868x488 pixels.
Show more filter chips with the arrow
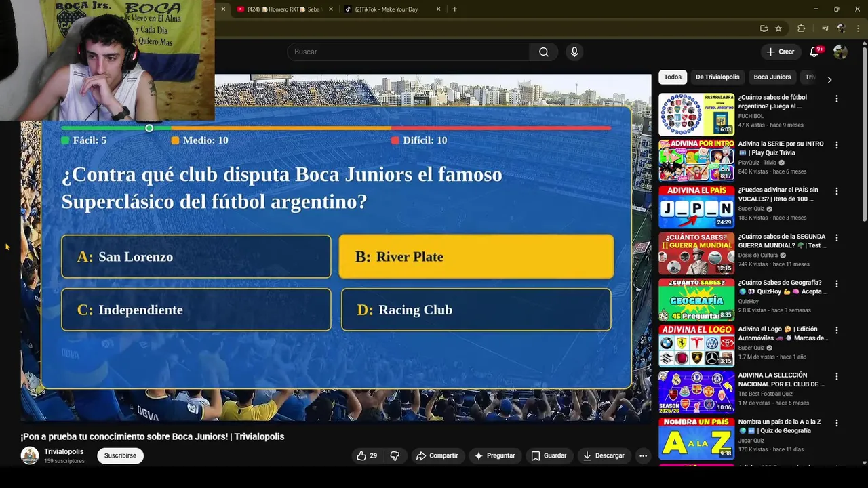pos(829,79)
